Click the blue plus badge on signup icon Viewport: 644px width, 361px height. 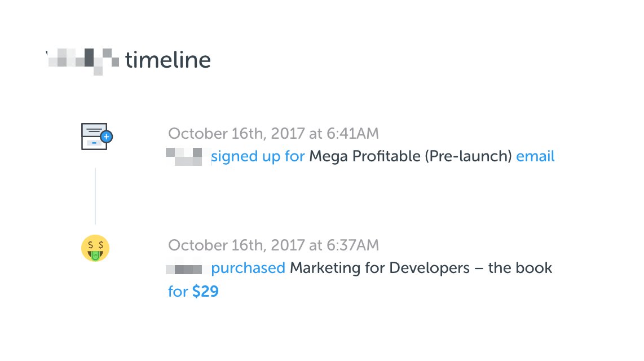click(x=106, y=137)
